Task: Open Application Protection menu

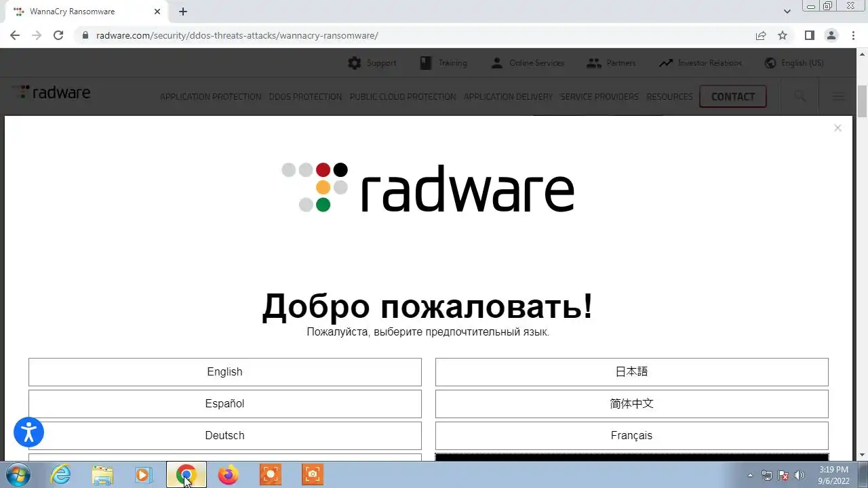Action: click(210, 97)
